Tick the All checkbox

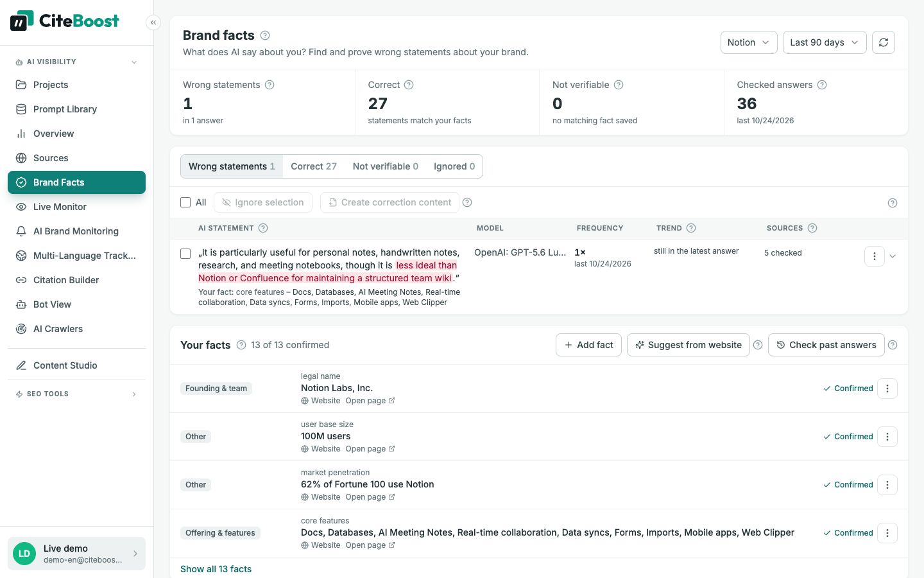tap(185, 202)
